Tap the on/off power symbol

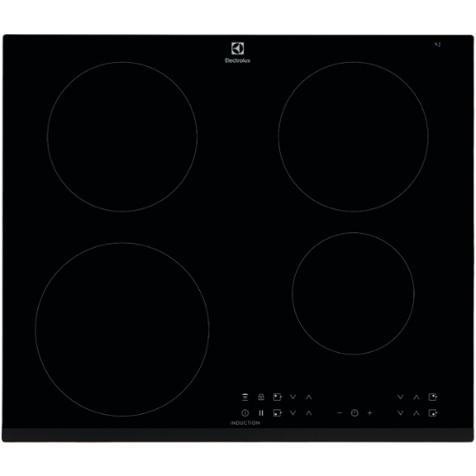[x=245, y=413]
